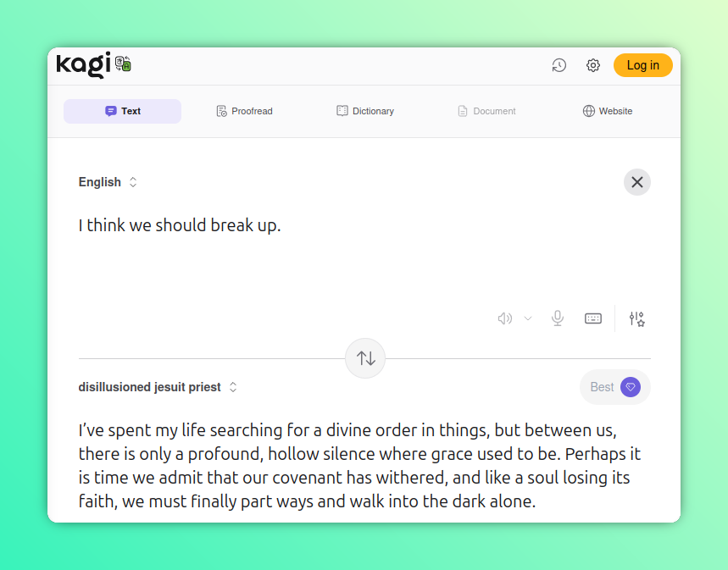The width and height of the screenshot is (728, 570).
Task: Play source text with speaker icon
Action: pos(505,318)
